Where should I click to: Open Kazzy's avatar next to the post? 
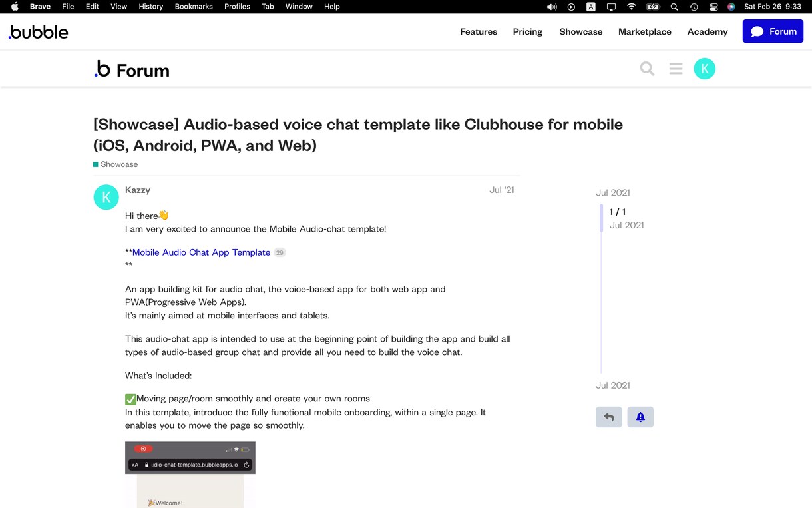tap(106, 197)
